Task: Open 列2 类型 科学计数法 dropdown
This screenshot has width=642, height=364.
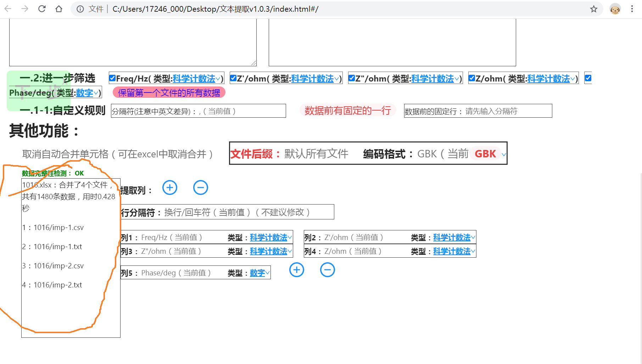Action: coord(454,237)
